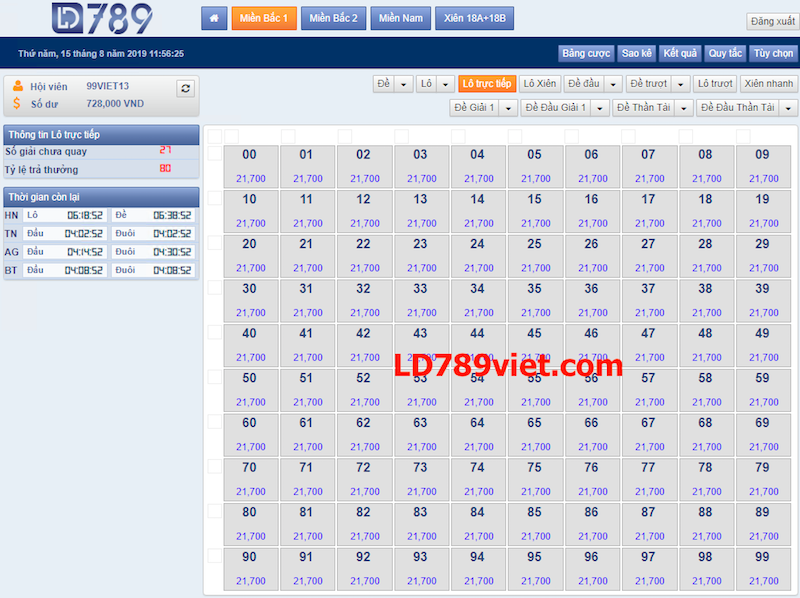Image resolution: width=800 pixels, height=598 pixels.
Task: Tick the checkbox for row starting 40
Action: pyautogui.click(x=215, y=332)
